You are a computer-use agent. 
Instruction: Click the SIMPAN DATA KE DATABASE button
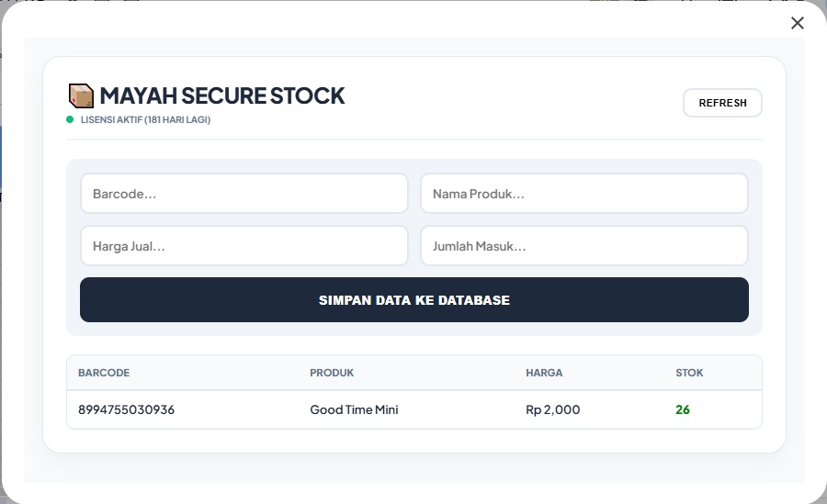click(x=414, y=300)
